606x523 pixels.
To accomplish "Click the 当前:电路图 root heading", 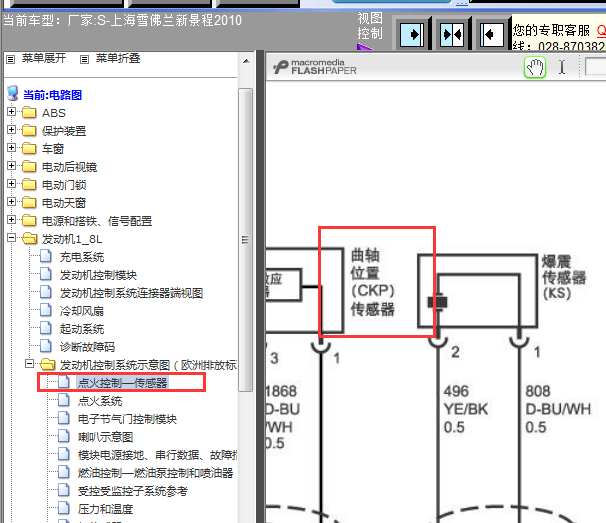I will click(x=53, y=95).
